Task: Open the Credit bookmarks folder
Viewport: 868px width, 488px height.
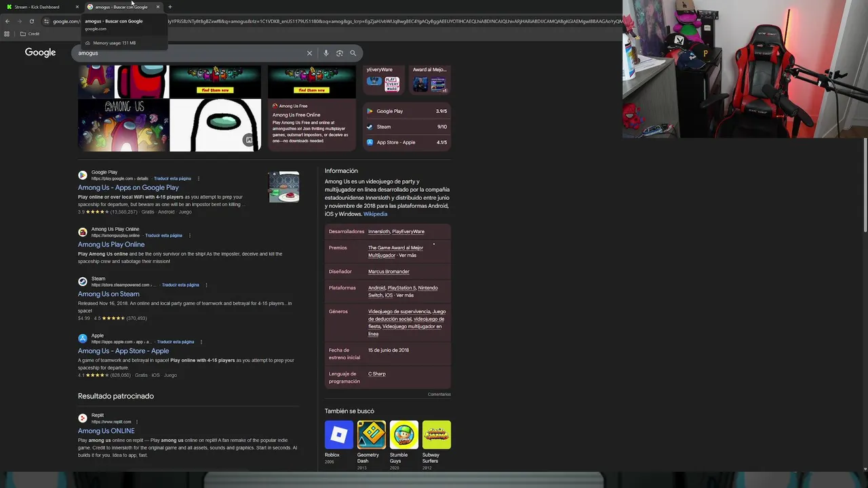Action: pyautogui.click(x=30, y=34)
